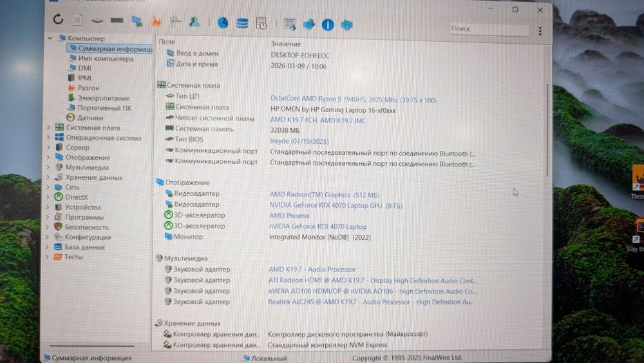
Task: Select Суммарная информация in the tree
Action: pyautogui.click(x=111, y=48)
